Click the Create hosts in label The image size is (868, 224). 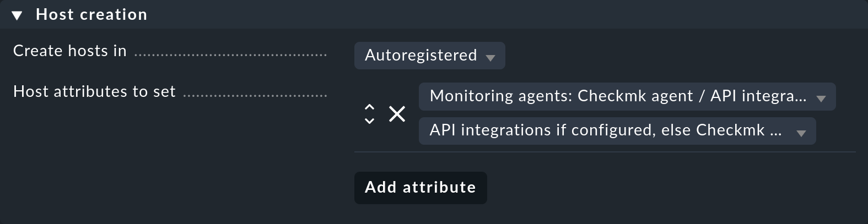70,51
